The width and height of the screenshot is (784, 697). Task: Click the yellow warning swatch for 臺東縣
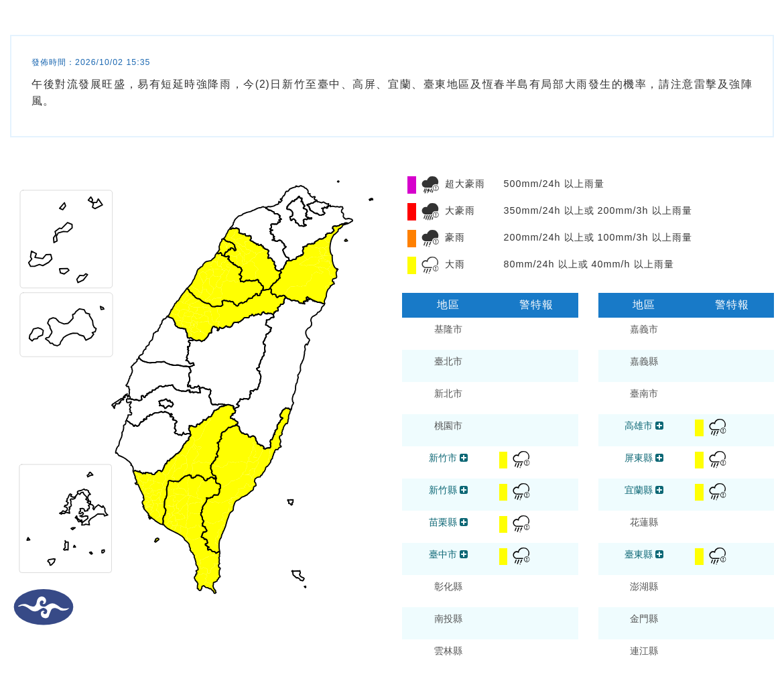700,556
